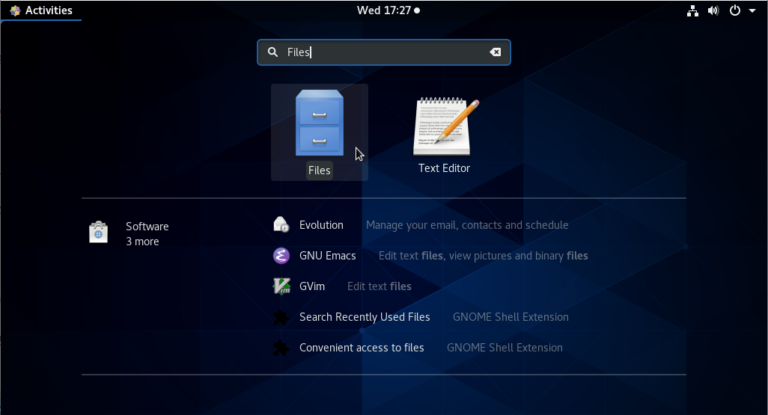Select the Evolution search result description
The width and height of the screenshot is (768, 415).
pos(467,225)
